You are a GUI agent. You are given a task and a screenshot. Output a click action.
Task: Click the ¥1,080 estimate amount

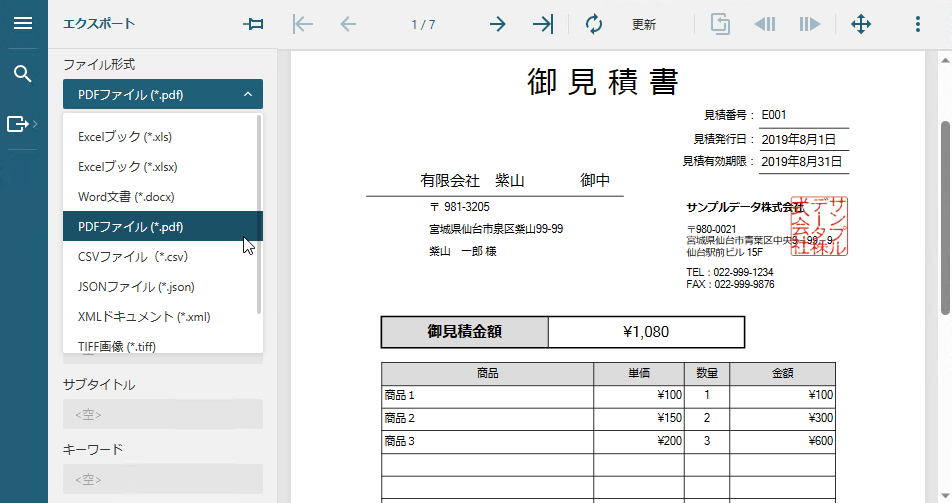point(646,332)
